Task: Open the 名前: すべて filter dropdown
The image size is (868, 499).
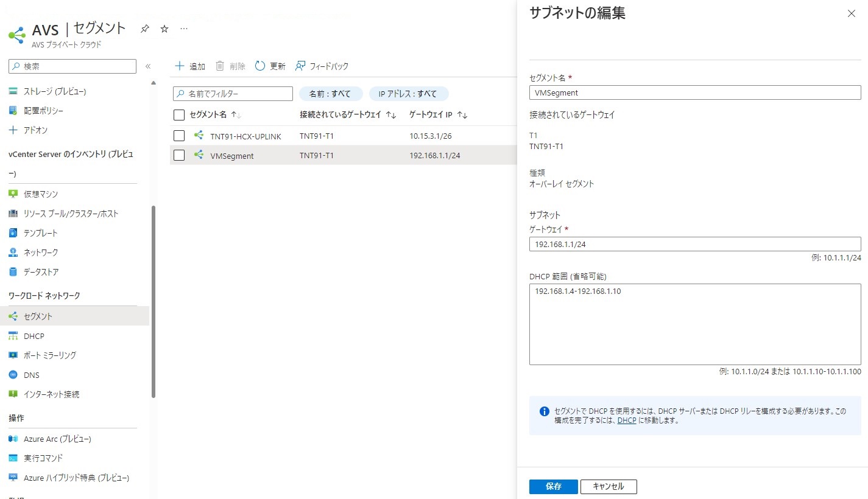Action: [x=331, y=93]
